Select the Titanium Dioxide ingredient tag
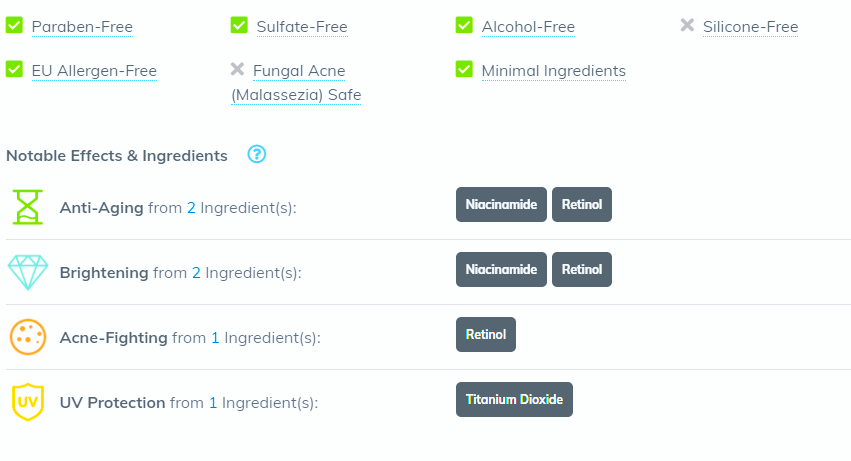The width and height of the screenshot is (851, 461). pos(514,400)
